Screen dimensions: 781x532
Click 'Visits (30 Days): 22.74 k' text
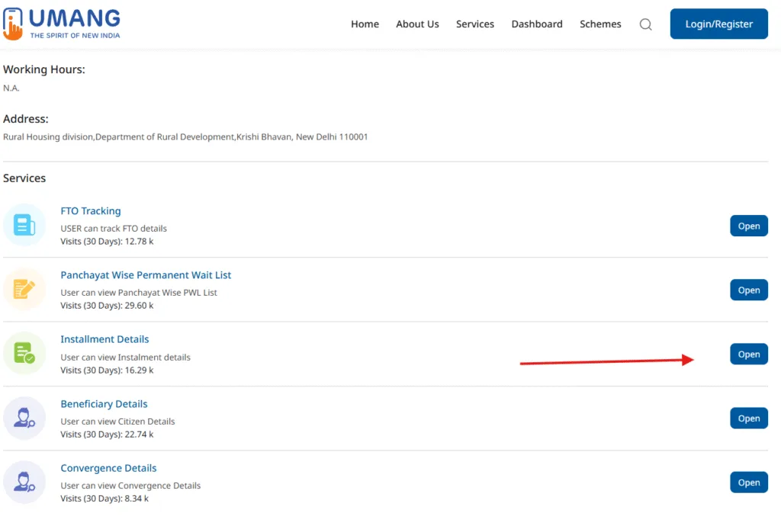(107, 434)
